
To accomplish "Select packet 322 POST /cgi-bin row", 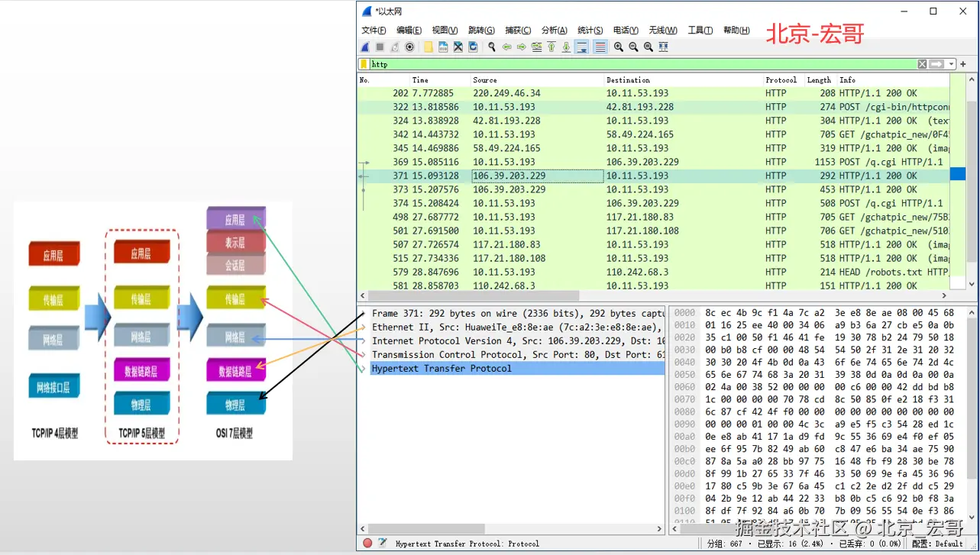I will [654, 107].
